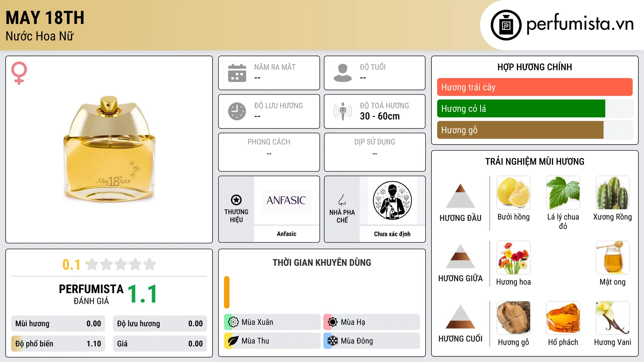This screenshot has height=362, width=644.
Task: Click the Hợp hương chính heading
Action: [535, 67]
